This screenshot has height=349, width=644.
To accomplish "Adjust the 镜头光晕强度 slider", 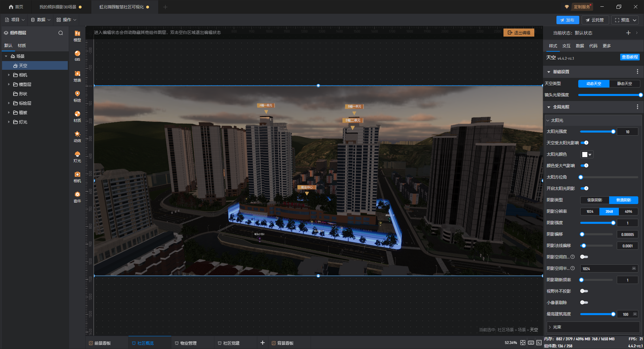I will click(x=609, y=95).
